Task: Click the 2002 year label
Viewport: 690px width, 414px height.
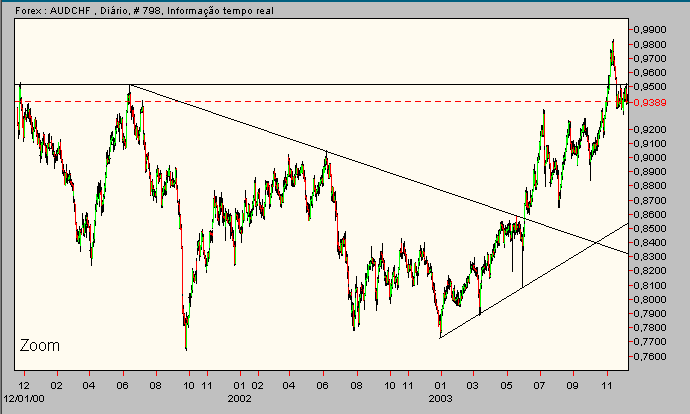Action: (x=239, y=399)
